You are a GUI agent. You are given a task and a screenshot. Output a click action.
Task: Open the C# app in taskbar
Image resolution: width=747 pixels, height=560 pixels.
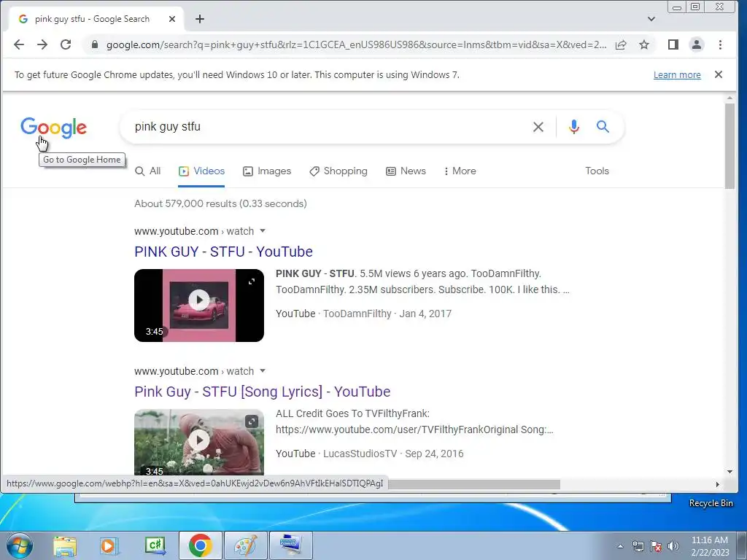[155, 545]
